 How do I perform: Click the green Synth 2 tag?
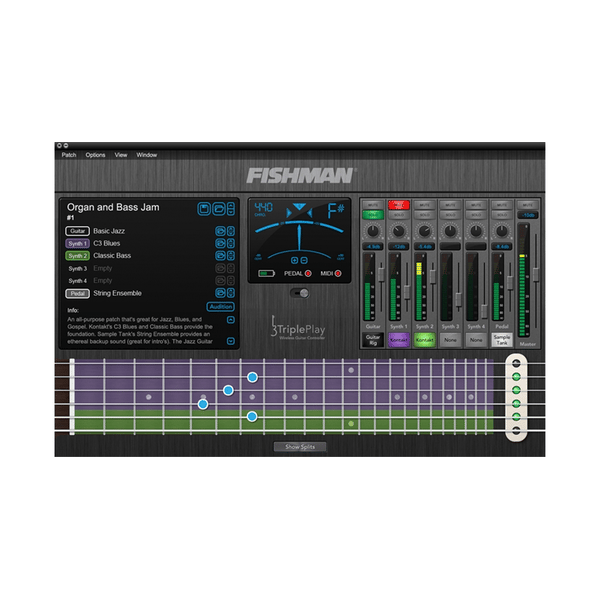[77, 256]
